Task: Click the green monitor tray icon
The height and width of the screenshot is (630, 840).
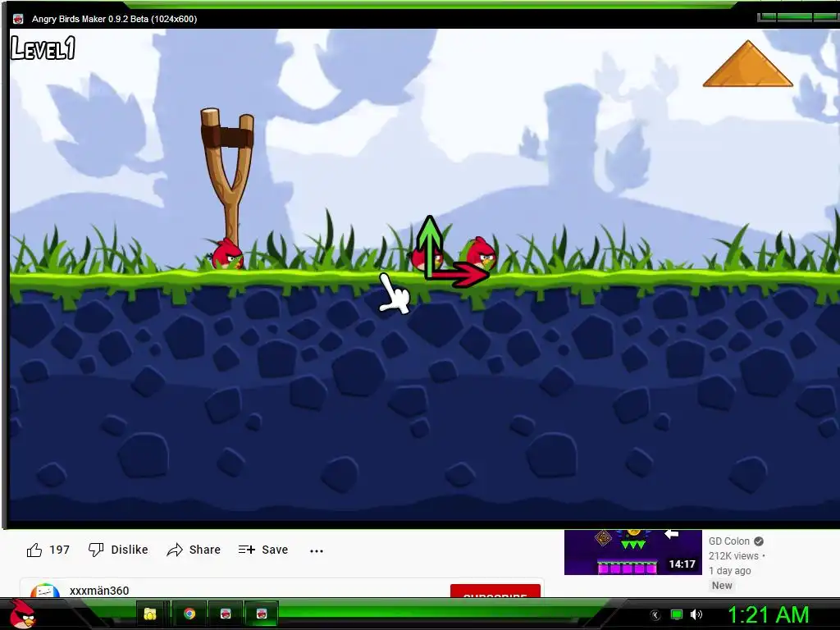Action: tap(677, 614)
